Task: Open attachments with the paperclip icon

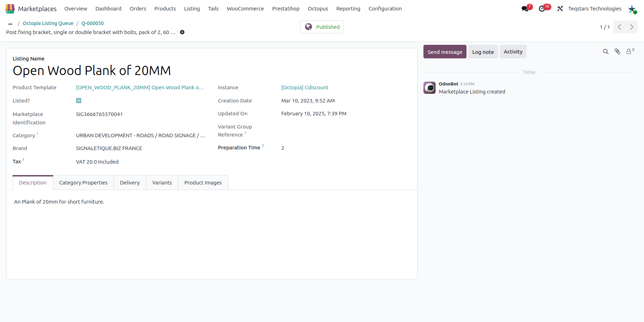Action: pos(617,51)
